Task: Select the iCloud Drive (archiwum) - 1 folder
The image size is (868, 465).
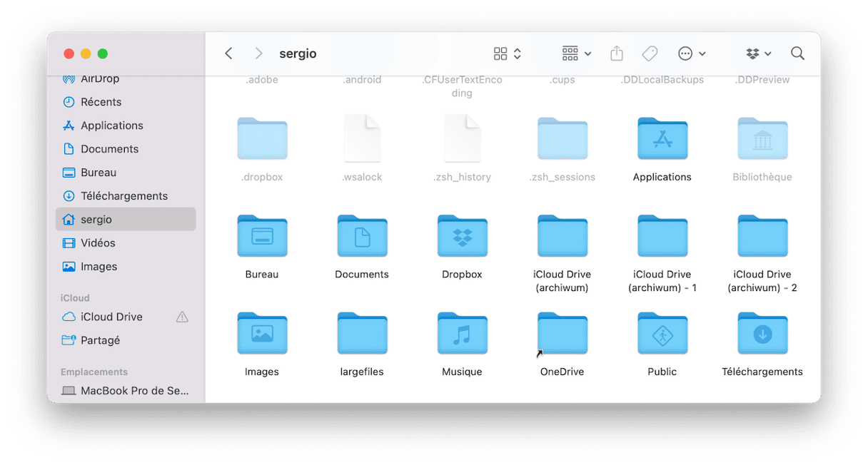Action: [662, 236]
